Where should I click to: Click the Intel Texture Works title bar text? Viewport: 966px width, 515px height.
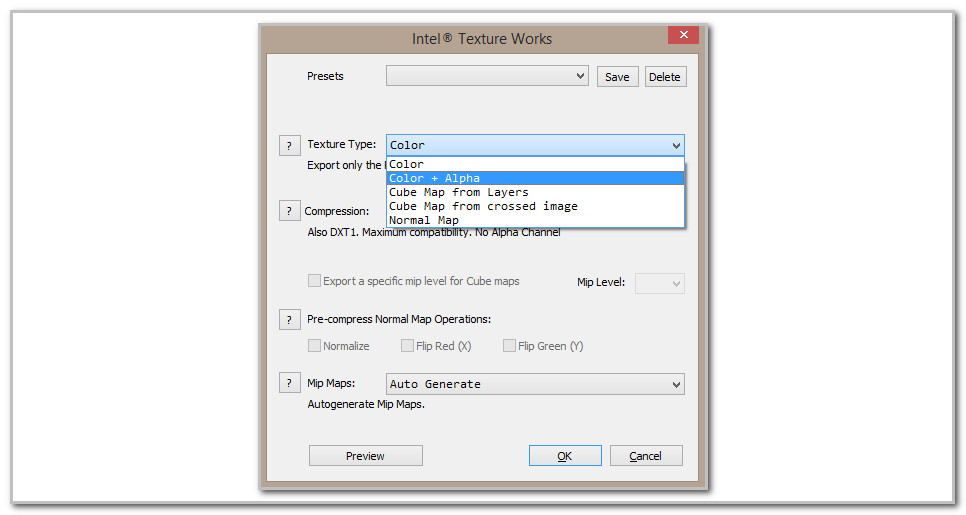[482, 39]
